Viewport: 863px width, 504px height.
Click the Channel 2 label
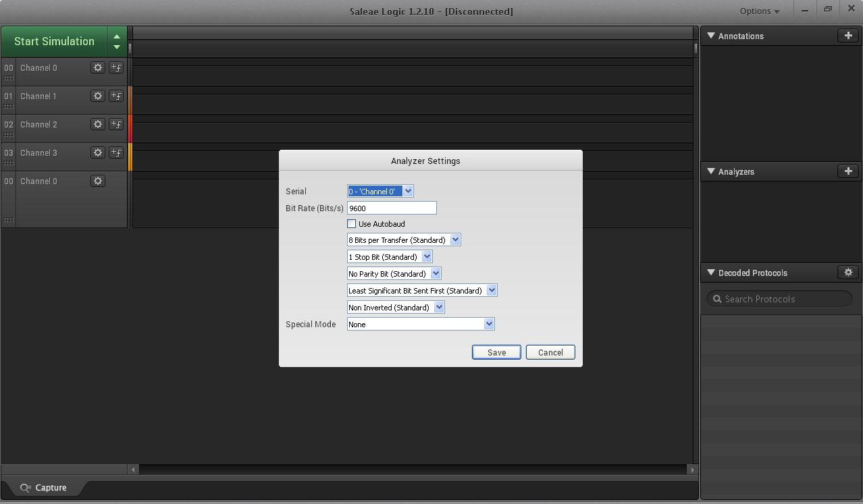click(x=38, y=124)
